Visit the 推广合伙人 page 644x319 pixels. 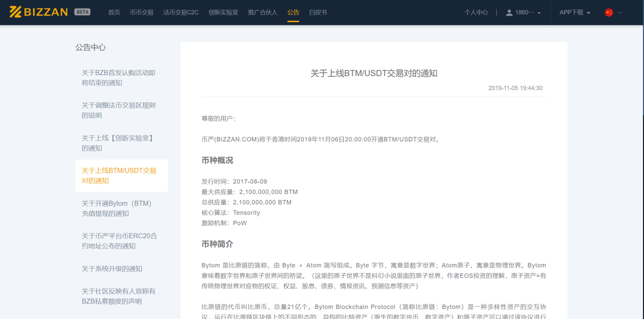pos(264,11)
